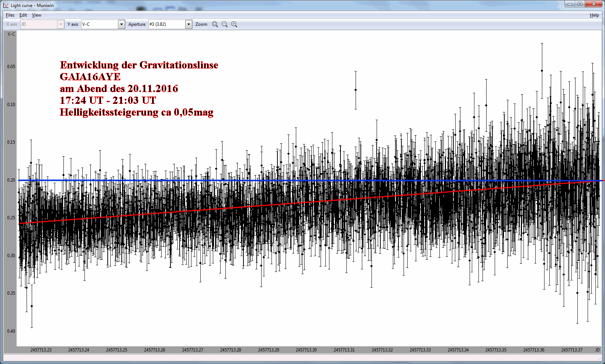The image size is (605, 364).
Task: Open the Edit menu
Action: point(23,15)
